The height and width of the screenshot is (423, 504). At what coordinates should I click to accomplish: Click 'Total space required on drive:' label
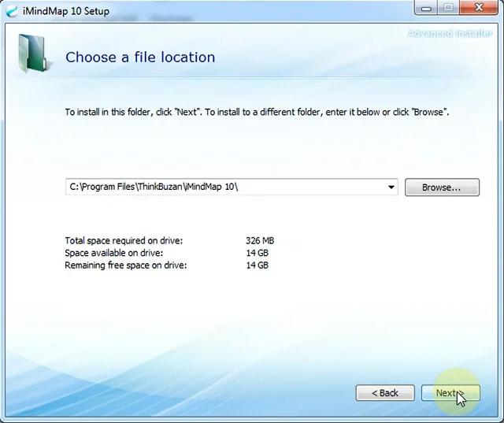coord(124,240)
